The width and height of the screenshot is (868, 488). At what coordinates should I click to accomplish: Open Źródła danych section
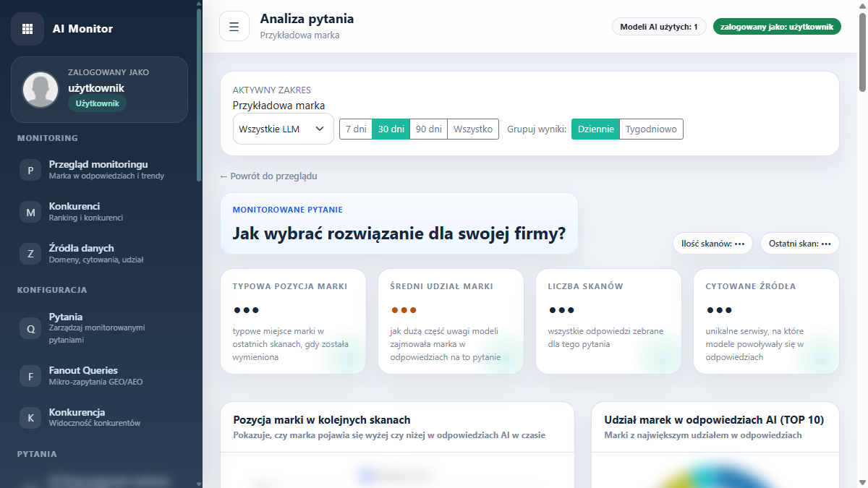(x=101, y=253)
